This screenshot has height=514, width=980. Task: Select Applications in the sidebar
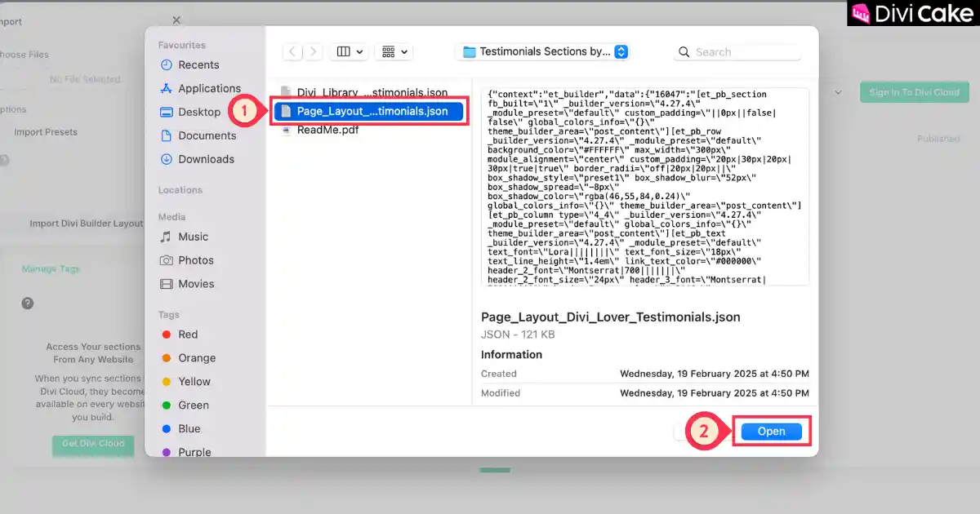pos(209,88)
